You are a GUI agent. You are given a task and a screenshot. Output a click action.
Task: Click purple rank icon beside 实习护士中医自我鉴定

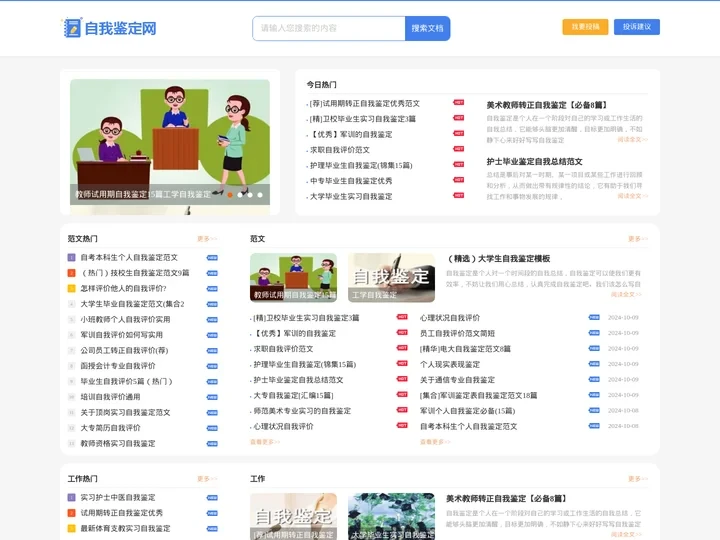pos(72,497)
